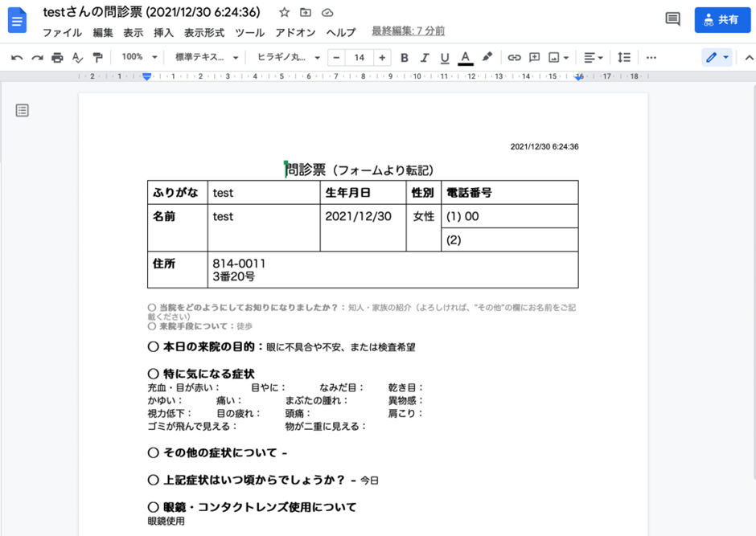Increase font size with plus

pyautogui.click(x=382, y=58)
